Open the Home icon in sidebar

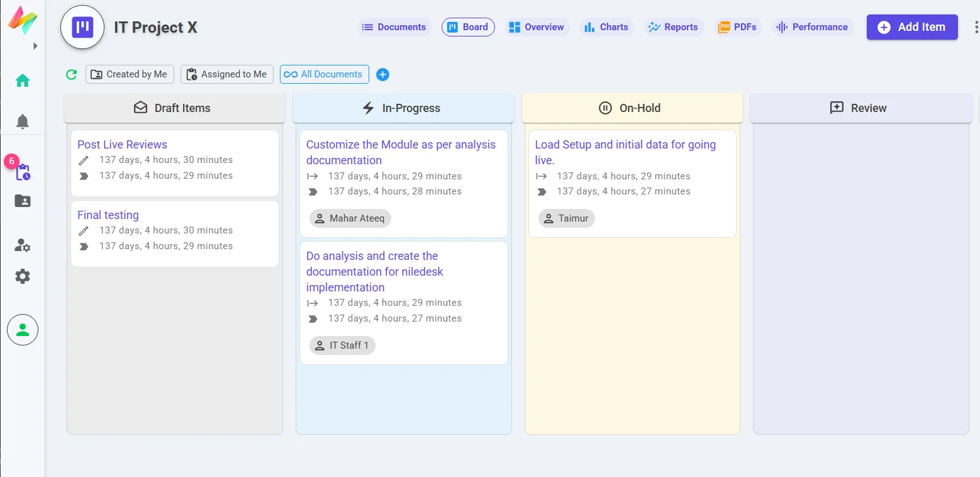coord(23,81)
